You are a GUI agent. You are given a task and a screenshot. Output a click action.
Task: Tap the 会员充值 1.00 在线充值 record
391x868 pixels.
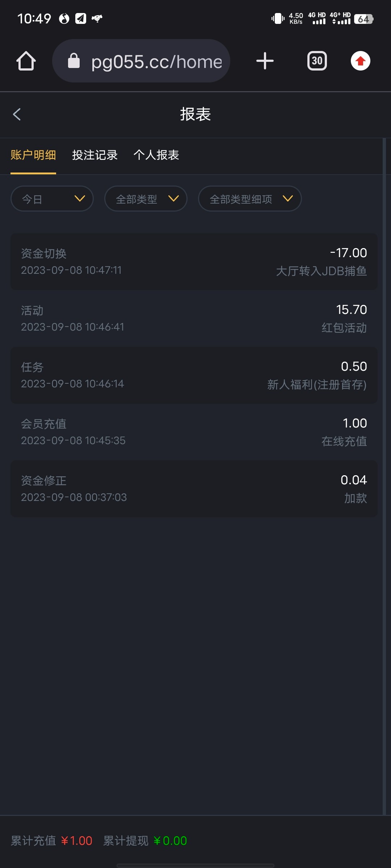(194, 432)
